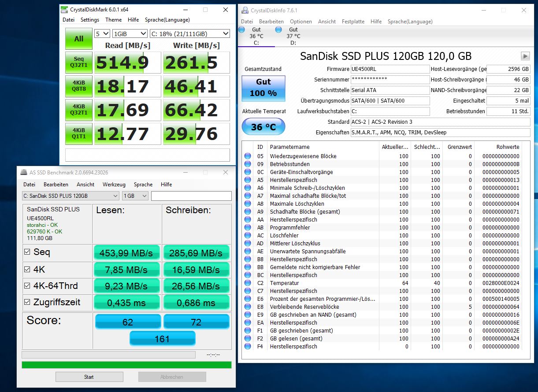Toggle the 4K-64Thrd test checkbox

click(x=27, y=286)
